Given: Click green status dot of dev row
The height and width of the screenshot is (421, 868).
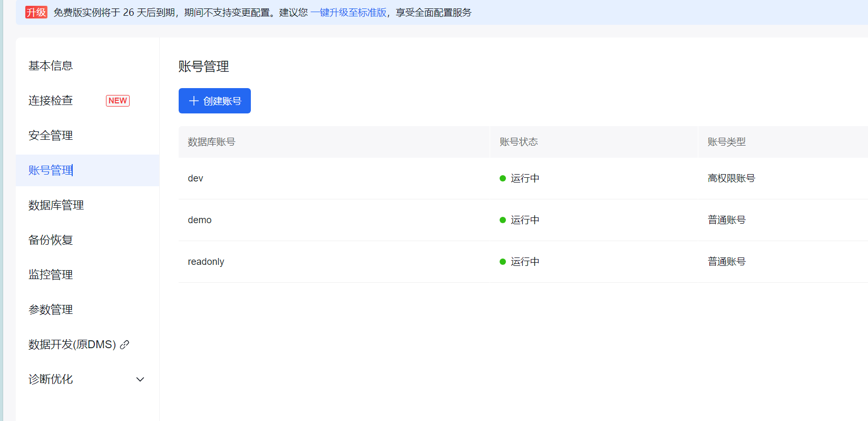Looking at the screenshot, I should click(503, 178).
